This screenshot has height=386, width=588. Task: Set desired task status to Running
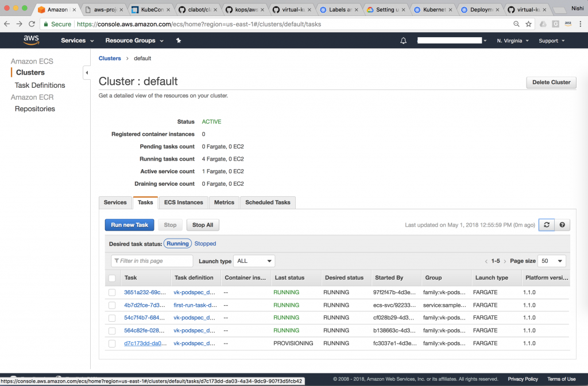click(x=177, y=243)
